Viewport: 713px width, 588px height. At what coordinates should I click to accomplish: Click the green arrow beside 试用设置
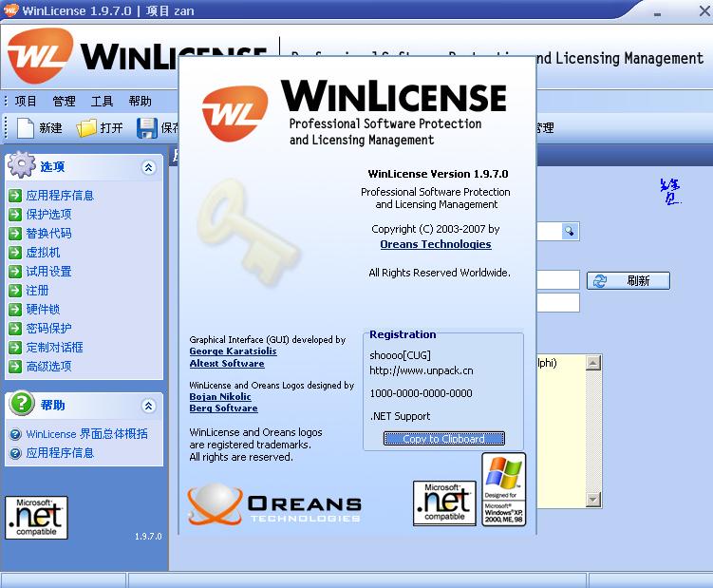point(15,272)
